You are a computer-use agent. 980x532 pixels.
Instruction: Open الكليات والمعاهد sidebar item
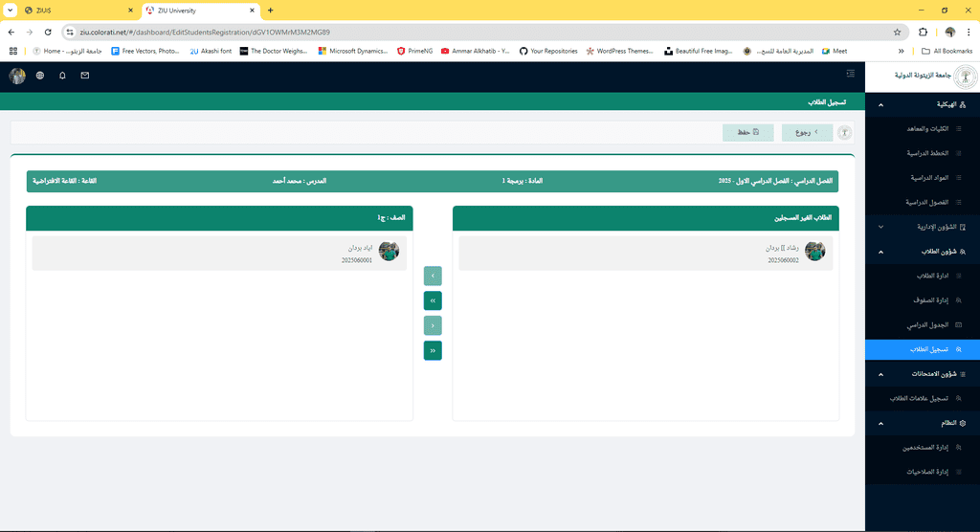923,129
